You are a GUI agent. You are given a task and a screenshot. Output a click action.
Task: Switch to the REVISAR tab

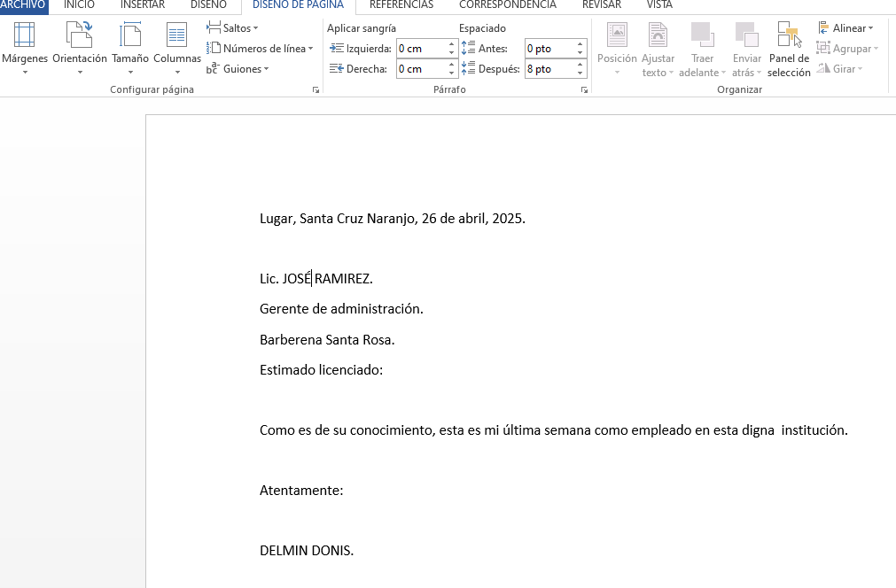point(601,5)
